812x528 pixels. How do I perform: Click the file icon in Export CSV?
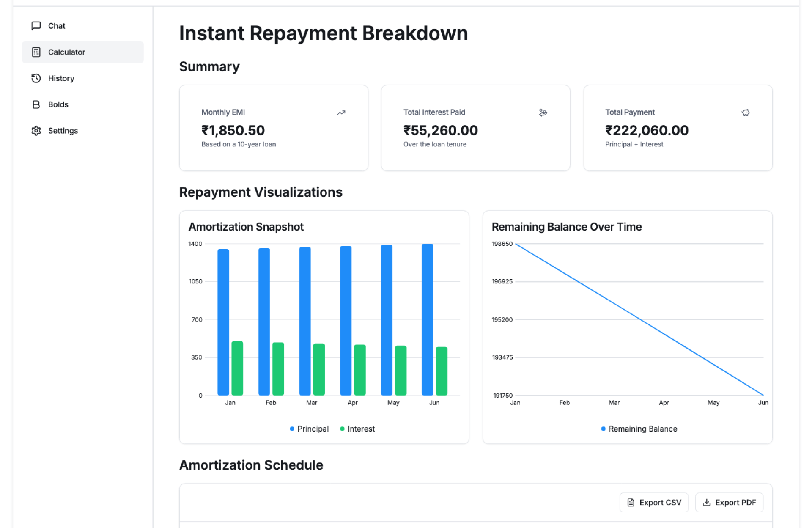click(631, 503)
